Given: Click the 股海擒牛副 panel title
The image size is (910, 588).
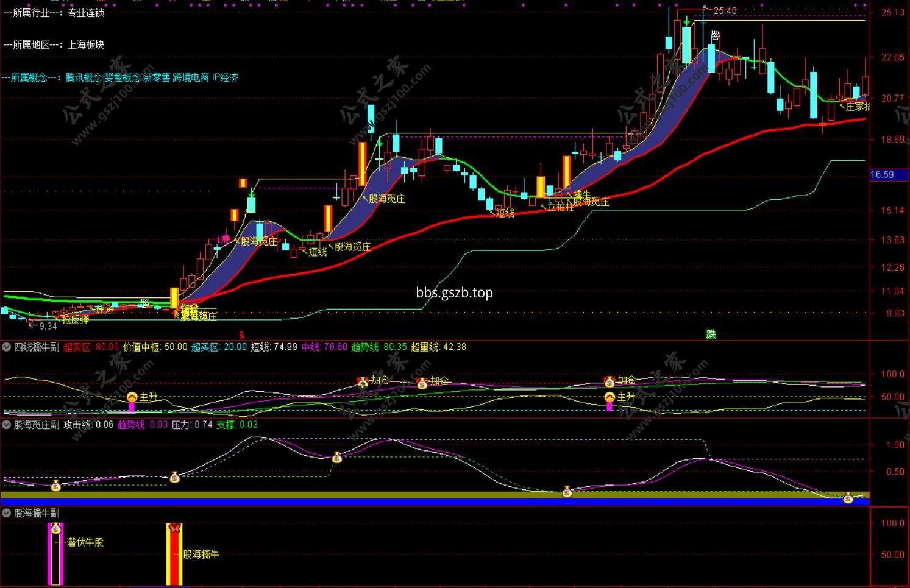Looking at the screenshot, I should [x=37, y=514].
